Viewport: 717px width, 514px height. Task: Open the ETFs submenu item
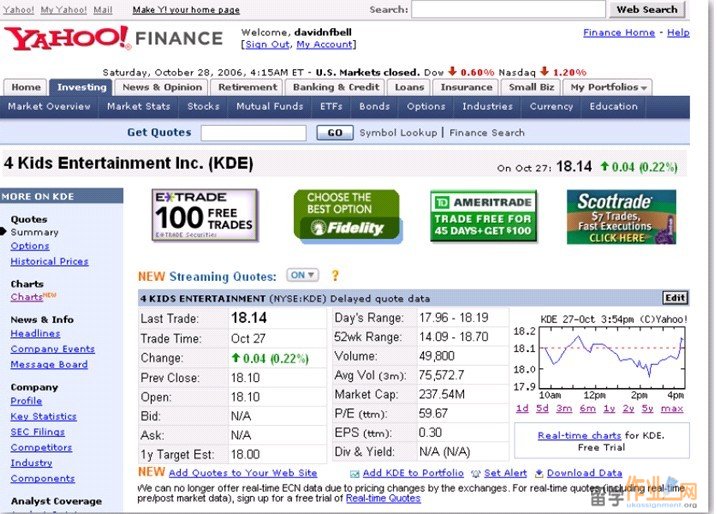pyautogui.click(x=331, y=107)
